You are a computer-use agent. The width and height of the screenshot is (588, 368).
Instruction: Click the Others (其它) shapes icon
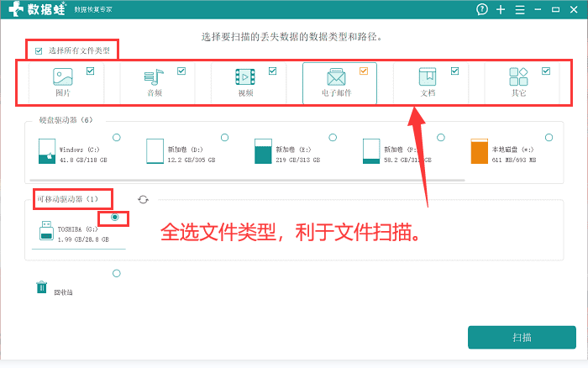[518, 77]
